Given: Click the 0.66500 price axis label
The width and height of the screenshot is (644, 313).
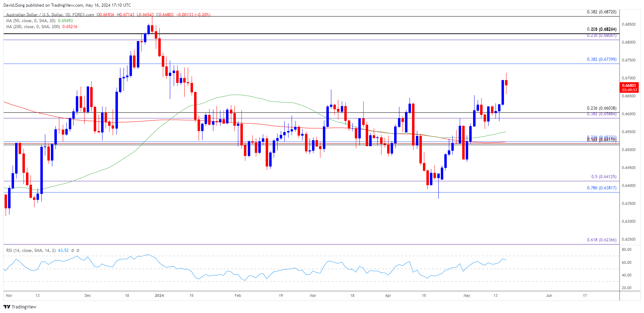Looking at the screenshot, I should pos(629,96).
